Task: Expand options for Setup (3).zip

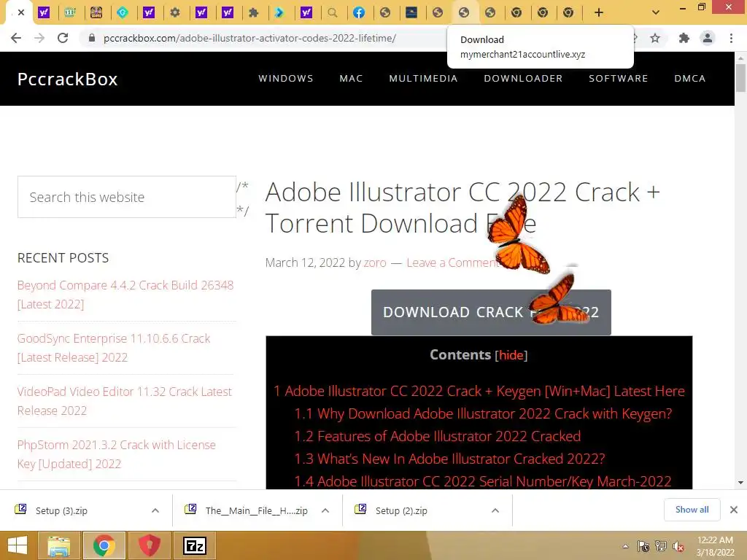Action: (x=155, y=510)
